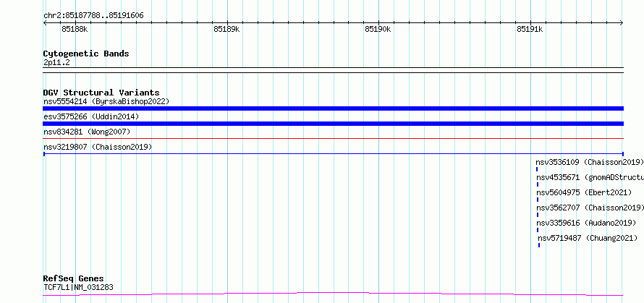This screenshot has width=644, height=303.
Task: Click the 85188k ruler position label
Action: click(75, 29)
